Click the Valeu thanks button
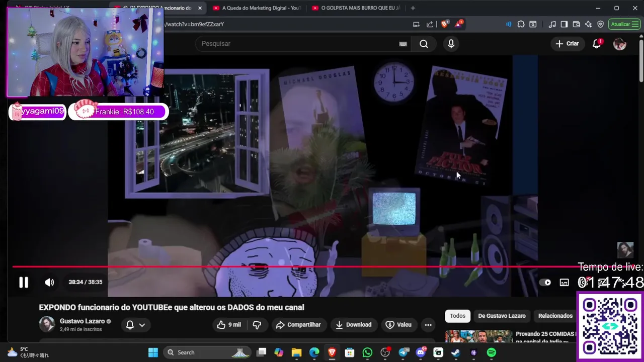Viewport: 644px width, 362px height. 398,325
